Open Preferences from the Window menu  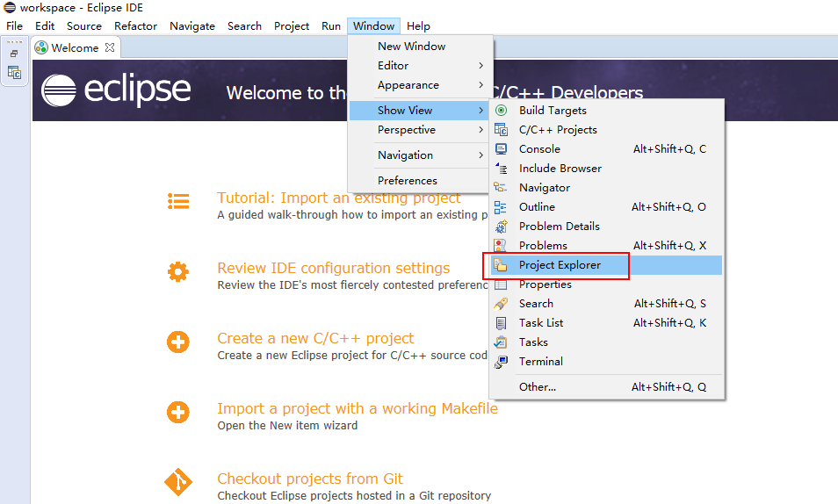point(407,181)
